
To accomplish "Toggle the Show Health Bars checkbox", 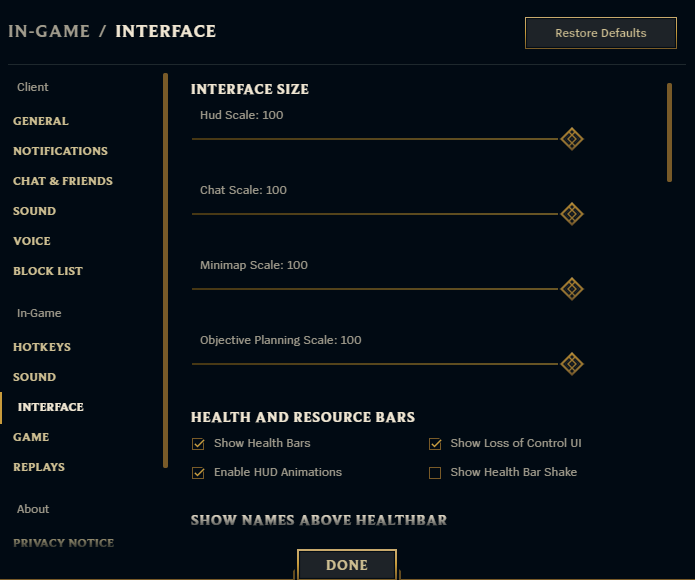I will pyautogui.click(x=198, y=444).
